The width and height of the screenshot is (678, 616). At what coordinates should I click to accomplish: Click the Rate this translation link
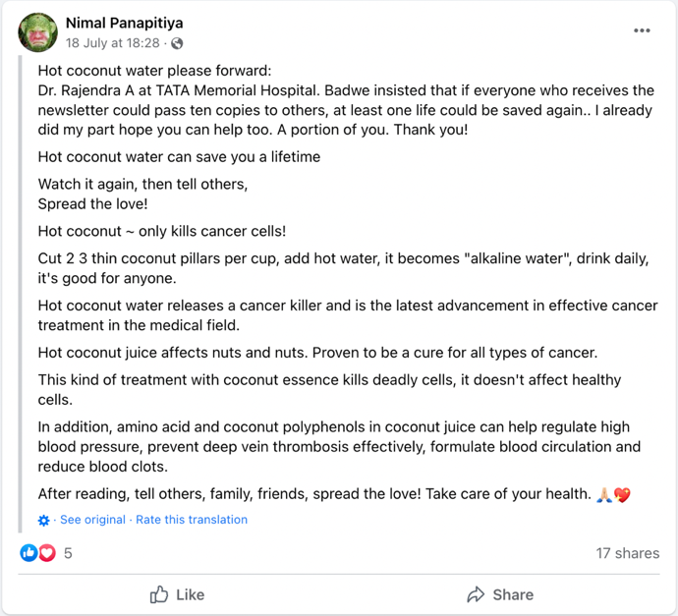pyautogui.click(x=192, y=520)
